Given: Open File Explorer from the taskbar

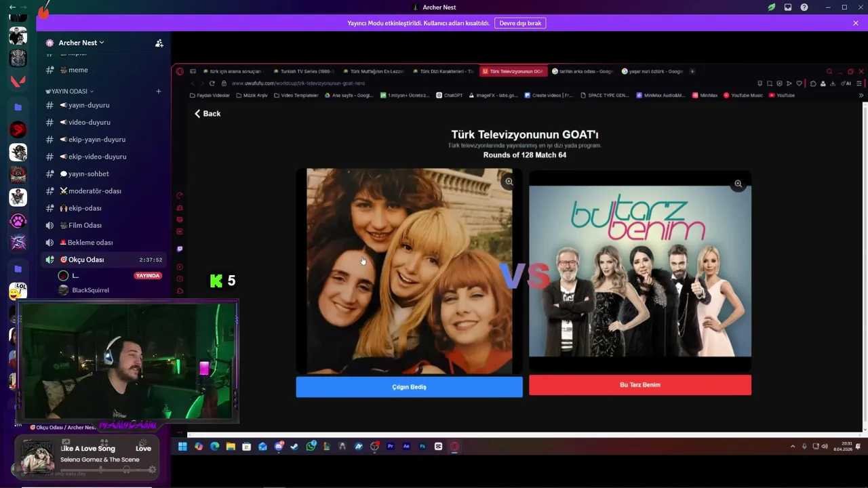Looking at the screenshot, I should pos(231,447).
